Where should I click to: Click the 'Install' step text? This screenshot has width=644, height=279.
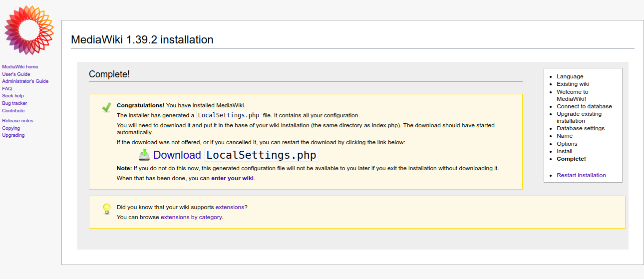(x=565, y=151)
